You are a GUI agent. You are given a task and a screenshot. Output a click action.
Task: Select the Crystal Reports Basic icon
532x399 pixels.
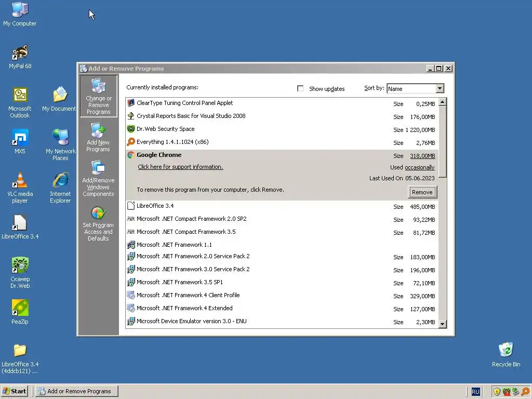click(130, 116)
